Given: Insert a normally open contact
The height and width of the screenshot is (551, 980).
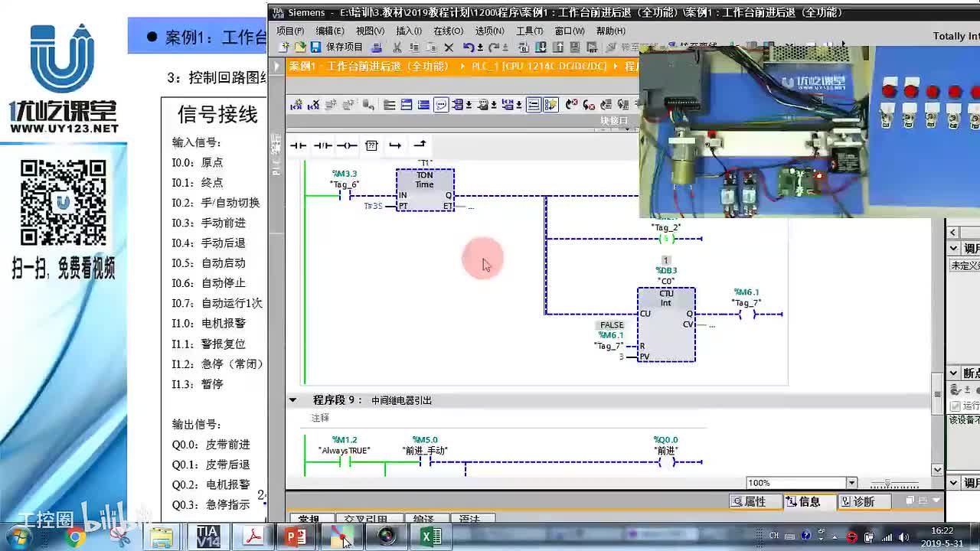Looking at the screenshot, I should click(x=298, y=145).
